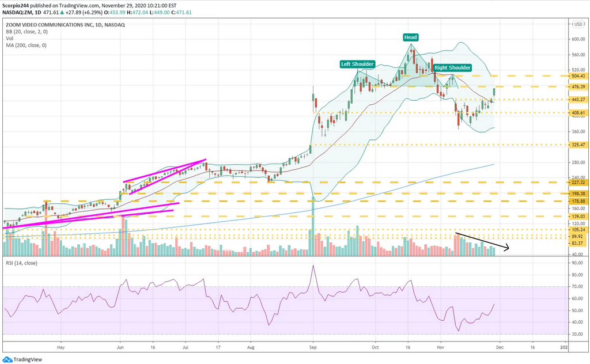Click the 560.00 price axis tick
This screenshot has width=590, height=364.
pyautogui.click(x=578, y=55)
